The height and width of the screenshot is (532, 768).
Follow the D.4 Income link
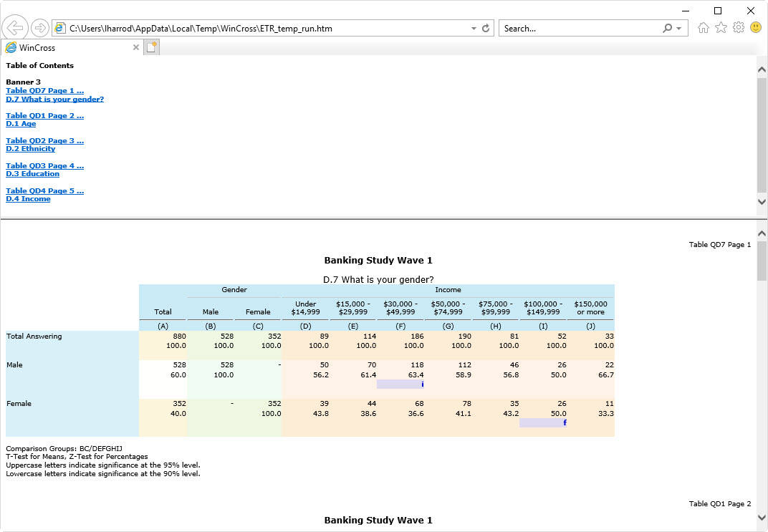pos(28,199)
